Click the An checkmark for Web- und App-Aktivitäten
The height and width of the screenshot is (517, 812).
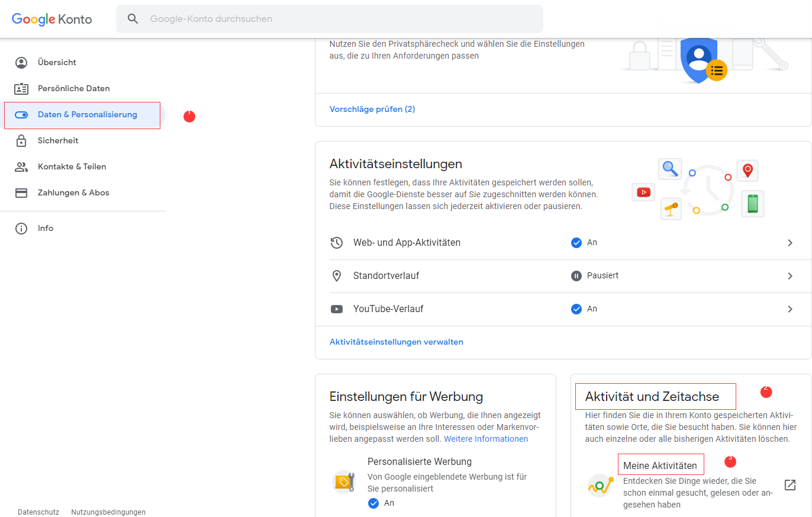(576, 243)
